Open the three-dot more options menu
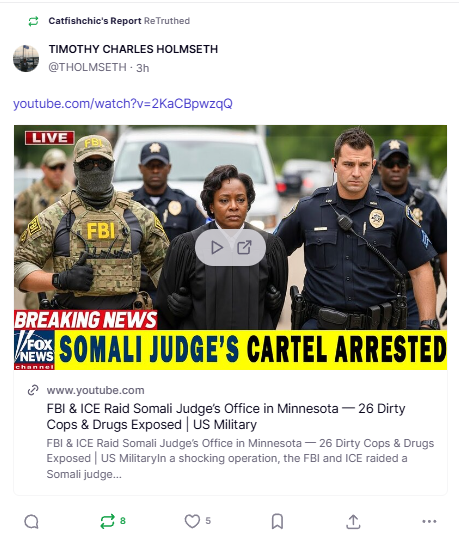The width and height of the screenshot is (459, 544). 429,521
